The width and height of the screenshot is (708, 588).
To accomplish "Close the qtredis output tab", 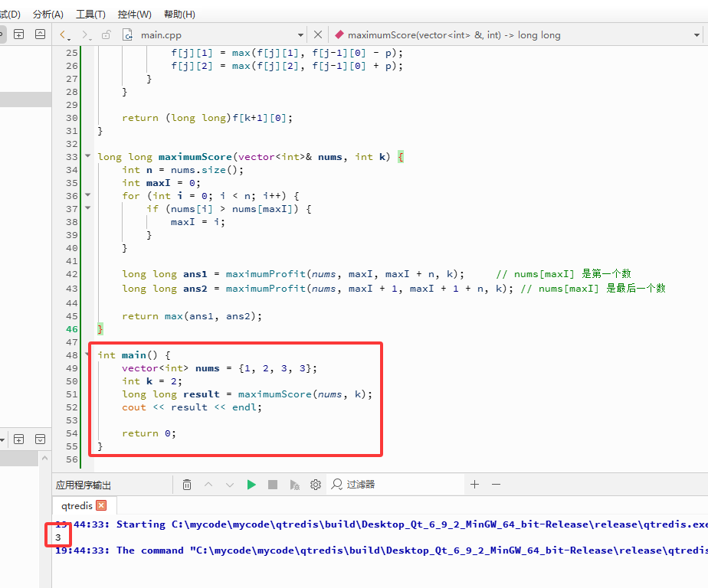I will (x=102, y=505).
